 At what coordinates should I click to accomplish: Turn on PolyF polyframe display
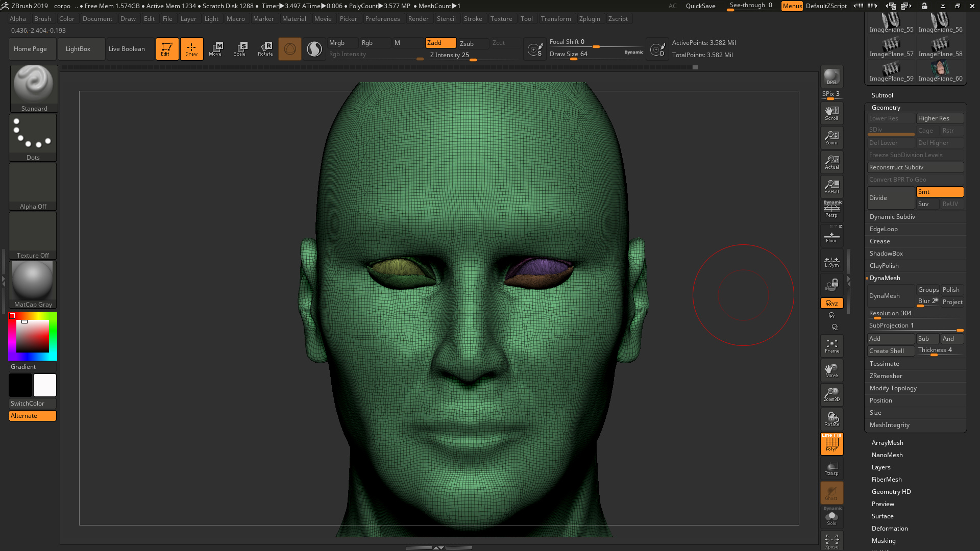click(x=831, y=443)
